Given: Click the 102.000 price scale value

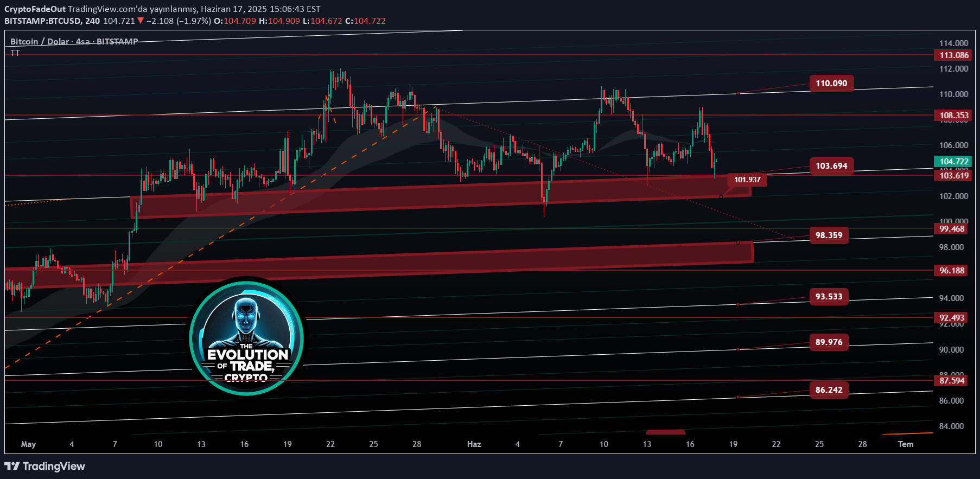Looking at the screenshot, I should [x=953, y=196].
